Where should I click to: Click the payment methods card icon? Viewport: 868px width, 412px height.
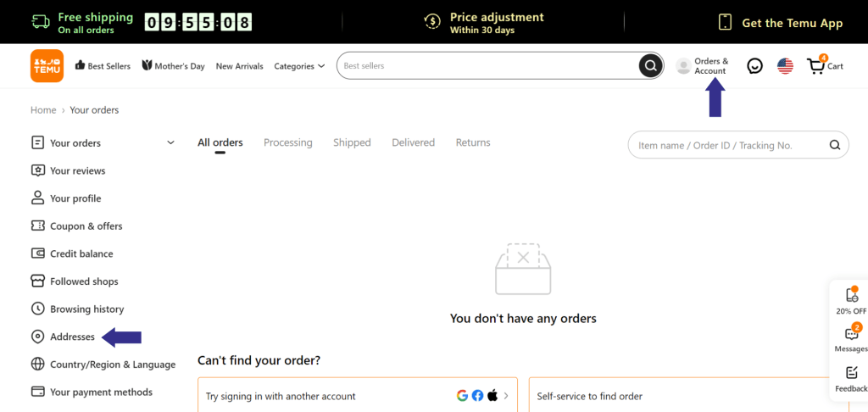tap(37, 392)
